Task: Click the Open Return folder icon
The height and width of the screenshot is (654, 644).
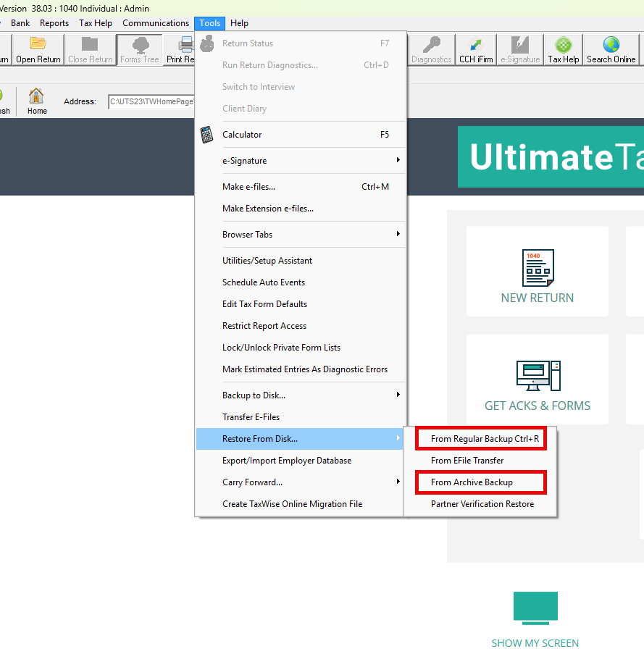Action: tap(38, 43)
